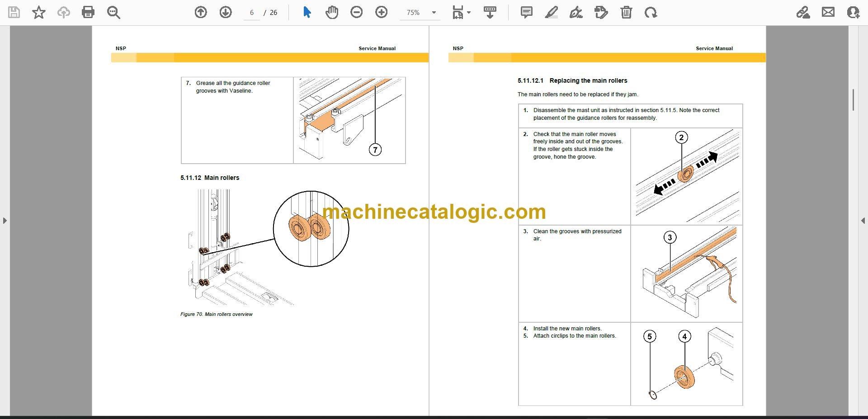The image size is (868, 419).
Task: Click the stamp tool icon
Action: tap(601, 12)
